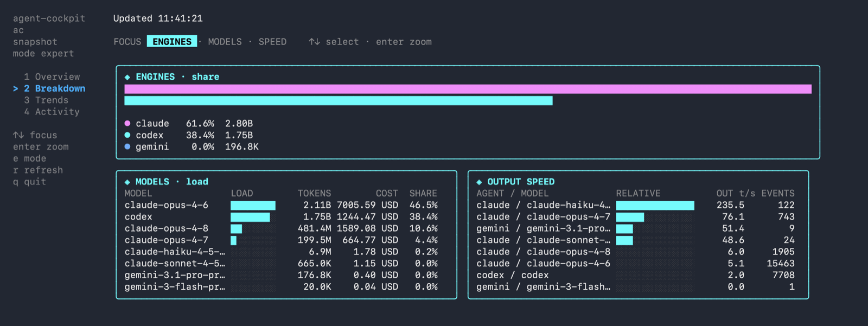
Task: Click the up-down arrows icon before focus
Action: [18, 135]
